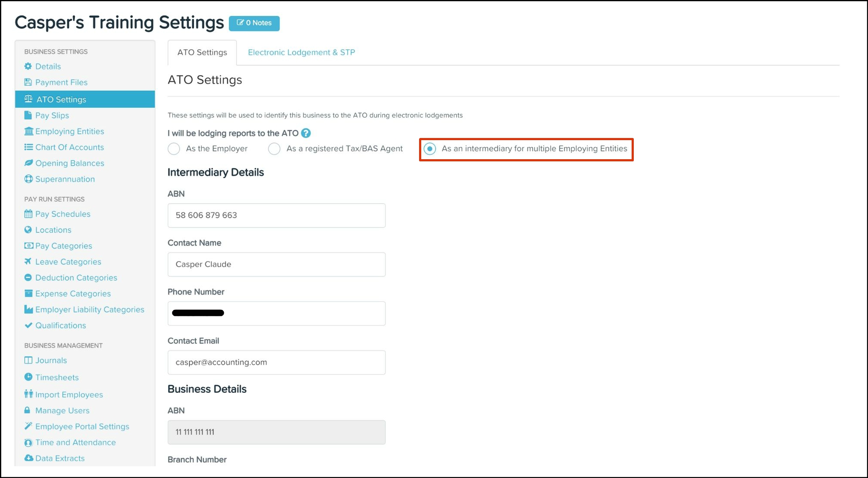Switch to Electronic Lodgement & STP tab
868x478 pixels.
tap(301, 52)
